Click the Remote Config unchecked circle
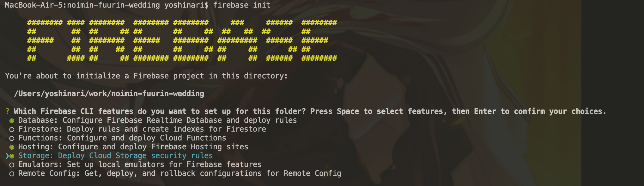Screen dimensions: 644x186 pos(12,174)
